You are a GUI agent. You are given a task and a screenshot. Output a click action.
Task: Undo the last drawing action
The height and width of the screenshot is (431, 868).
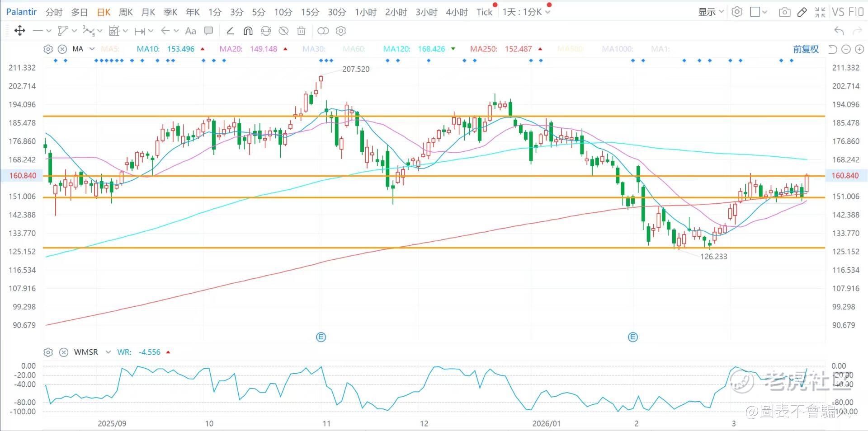(839, 31)
